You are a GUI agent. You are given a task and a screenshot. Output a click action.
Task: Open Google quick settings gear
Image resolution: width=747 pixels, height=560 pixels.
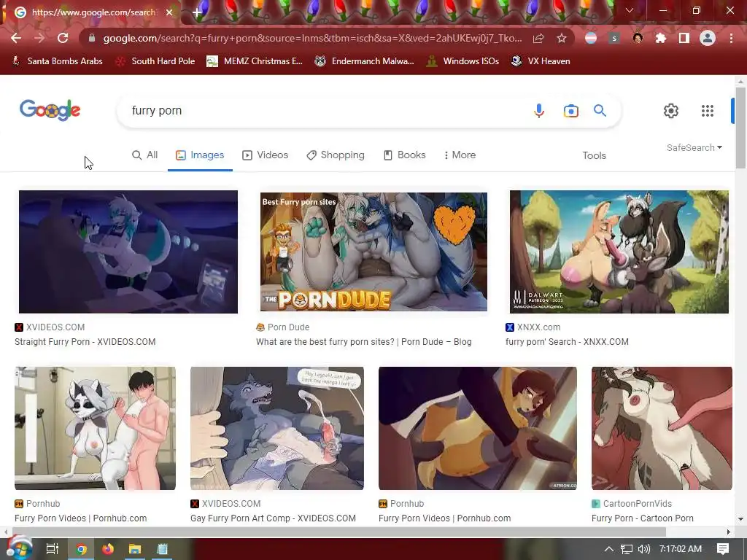click(671, 111)
